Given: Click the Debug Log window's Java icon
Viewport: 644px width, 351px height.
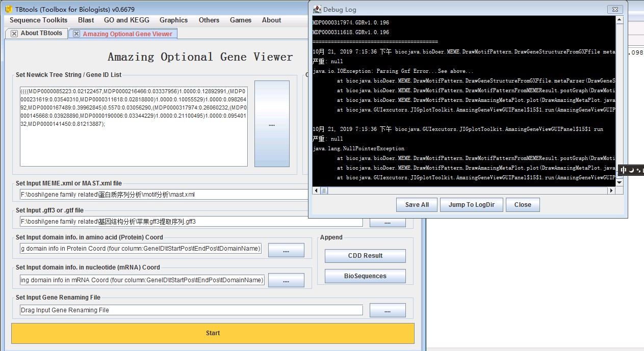Looking at the screenshot, I should click(317, 9).
